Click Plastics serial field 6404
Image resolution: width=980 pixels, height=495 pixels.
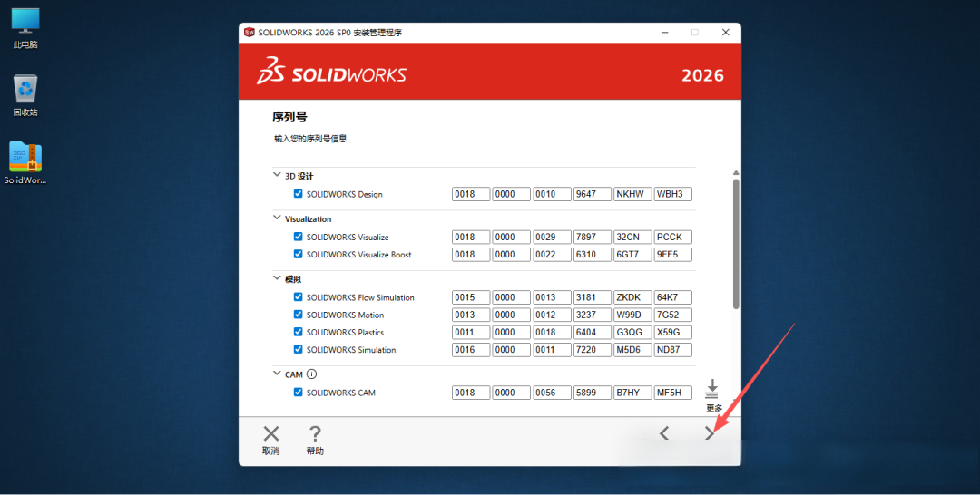point(593,333)
